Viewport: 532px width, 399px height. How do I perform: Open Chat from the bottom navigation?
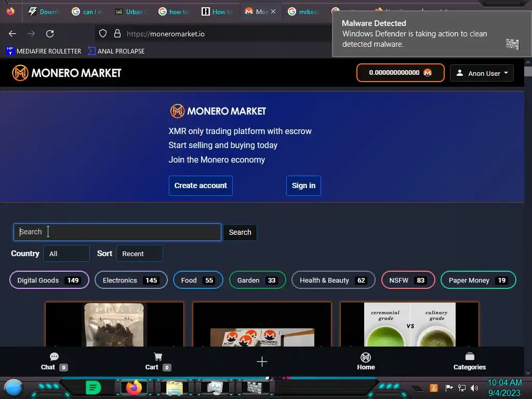[54, 362]
